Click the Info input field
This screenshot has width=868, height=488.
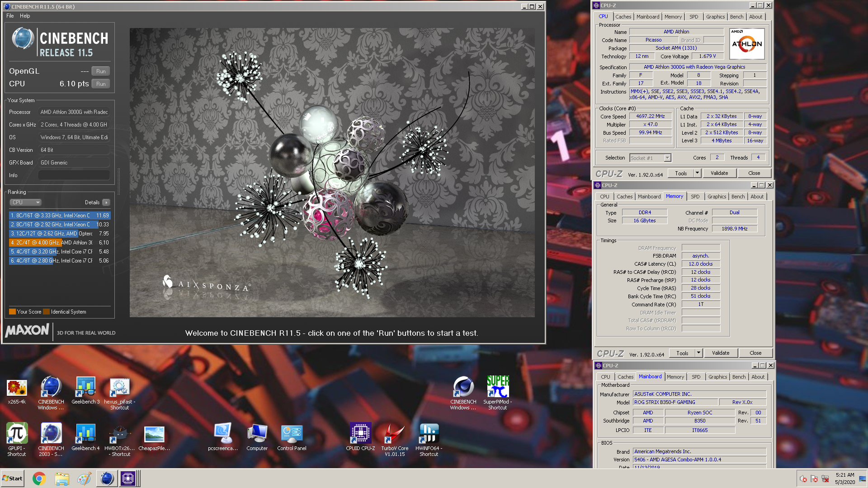pyautogui.click(x=74, y=175)
